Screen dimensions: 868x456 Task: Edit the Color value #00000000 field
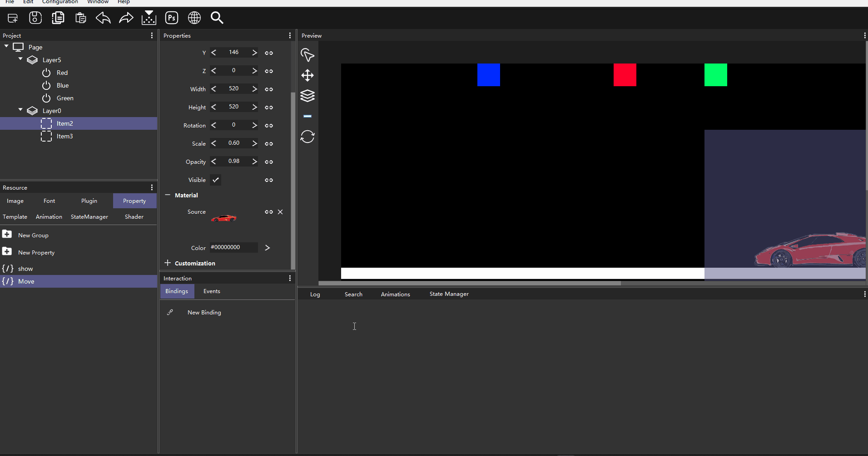click(x=234, y=247)
